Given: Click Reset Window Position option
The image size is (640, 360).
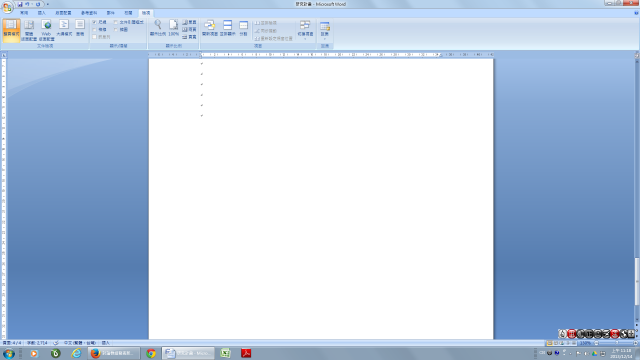Looking at the screenshot, I should click(273, 38).
